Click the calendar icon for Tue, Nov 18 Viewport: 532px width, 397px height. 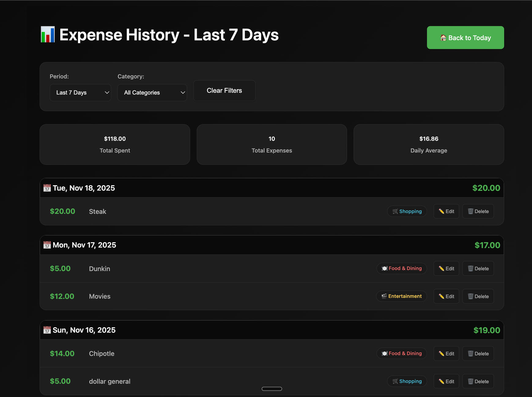(x=47, y=188)
